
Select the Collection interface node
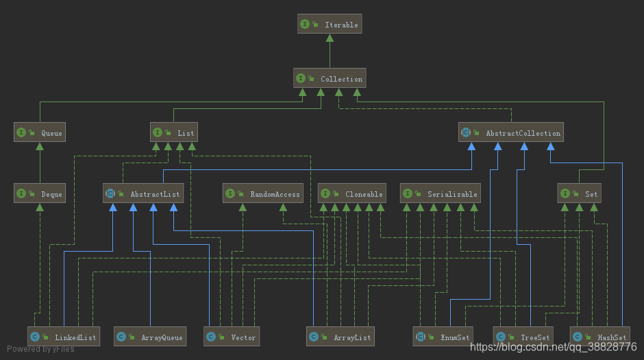coord(330,78)
